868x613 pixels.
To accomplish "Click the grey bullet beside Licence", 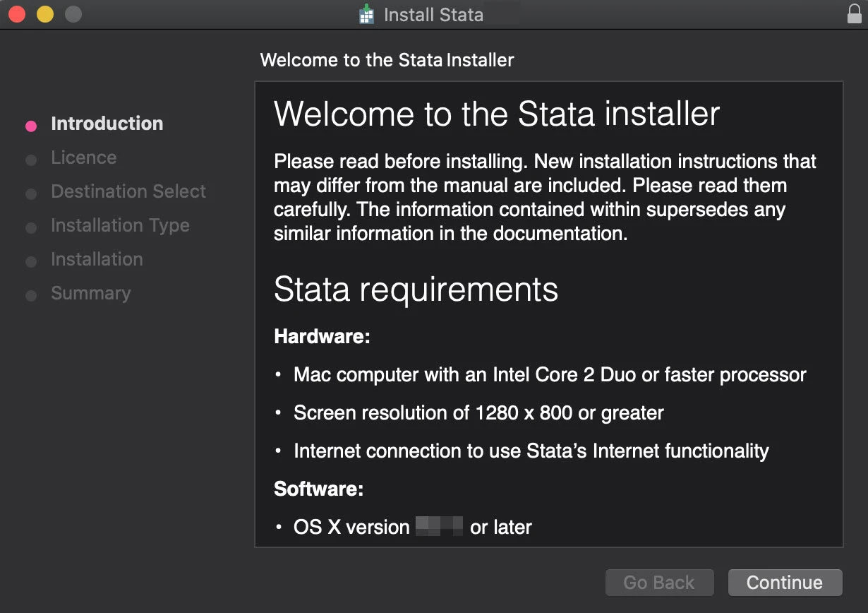I will 31,160.
